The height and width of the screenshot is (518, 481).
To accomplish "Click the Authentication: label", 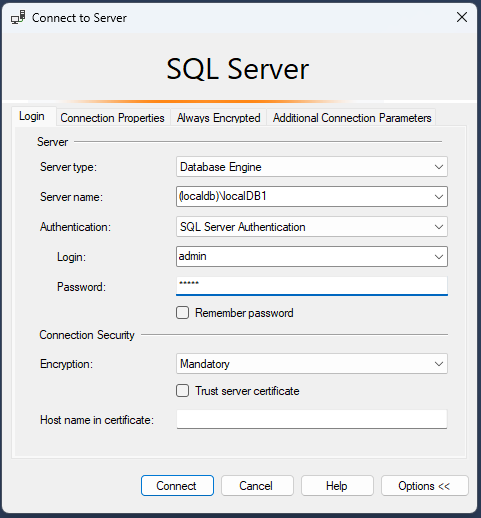I will pyautogui.click(x=75, y=227).
